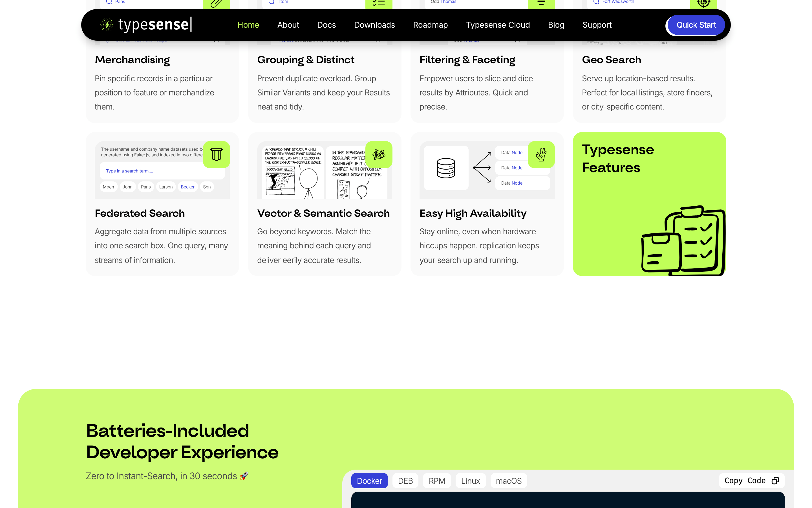Click the Vector & Semantic Search heading
The height and width of the screenshot is (508, 812).
tap(323, 213)
